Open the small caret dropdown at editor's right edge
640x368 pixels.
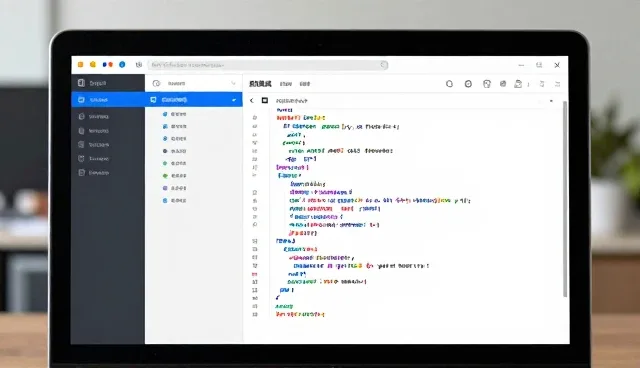pyautogui.click(x=551, y=101)
